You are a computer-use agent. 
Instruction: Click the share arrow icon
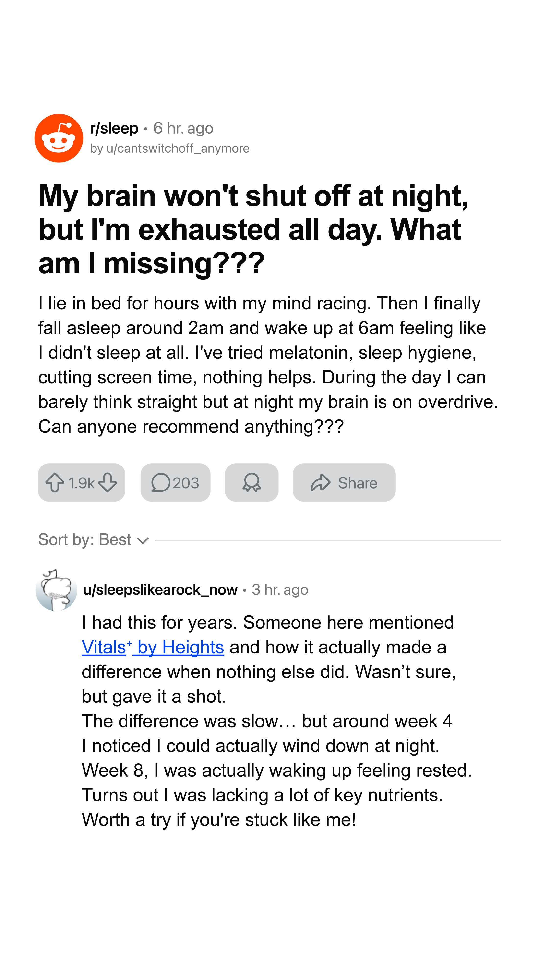pyautogui.click(x=321, y=482)
